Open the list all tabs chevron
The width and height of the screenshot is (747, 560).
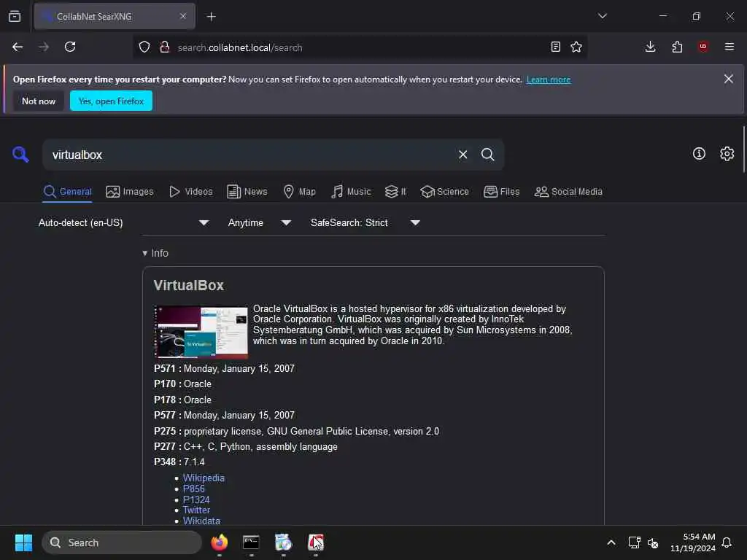(602, 16)
